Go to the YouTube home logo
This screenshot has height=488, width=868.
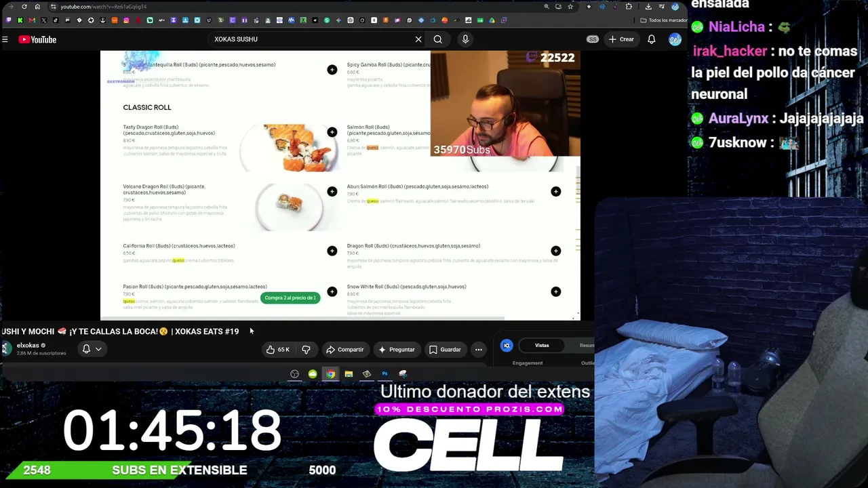pyautogui.click(x=37, y=39)
